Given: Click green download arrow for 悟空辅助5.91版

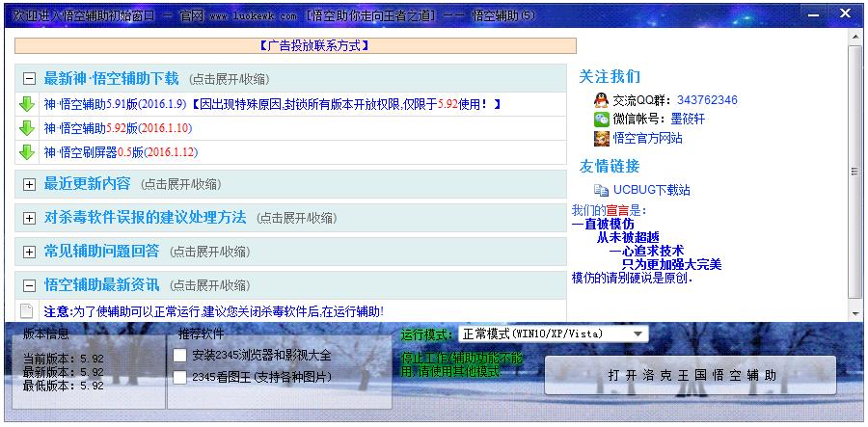Looking at the screenshot, I should click(27, 104).
